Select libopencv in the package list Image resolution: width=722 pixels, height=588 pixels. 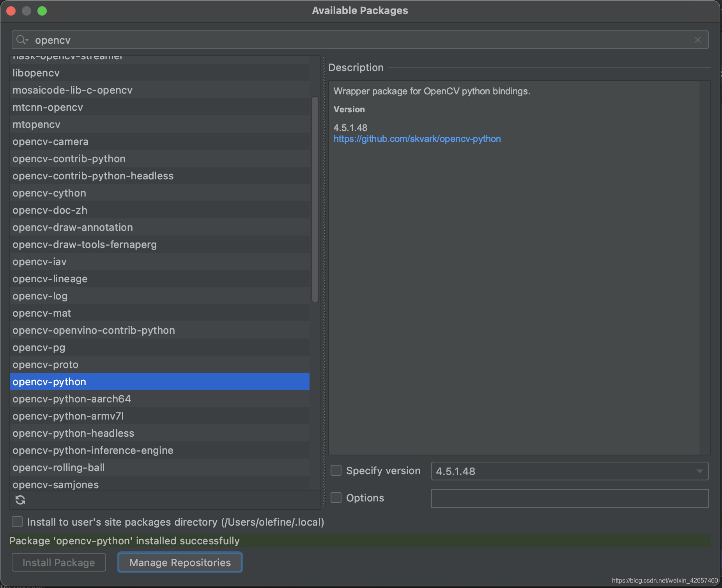(x=160, y=73)
